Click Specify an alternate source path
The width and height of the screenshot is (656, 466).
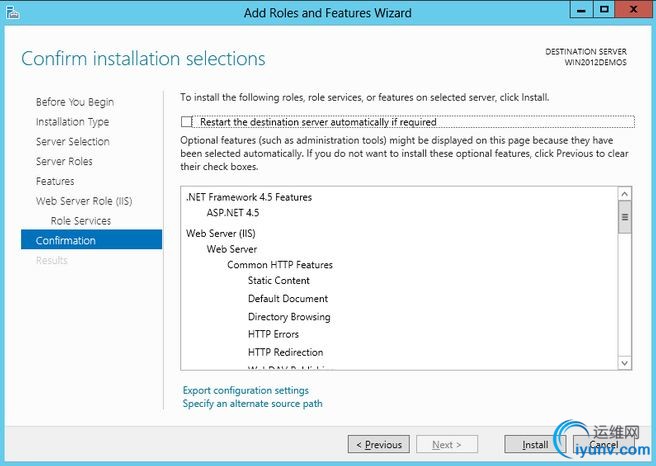coord(252,404)
